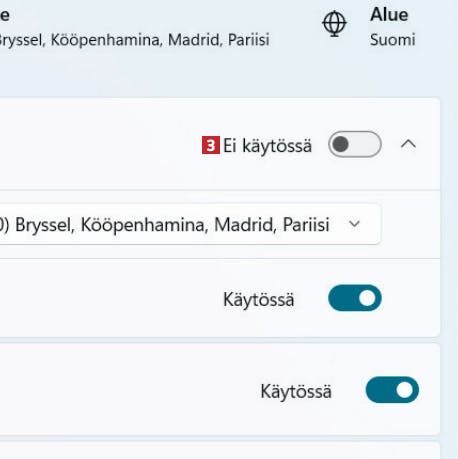Click the blank header area left of the red badge
The width and height of the screenshot is (458, 459).
click(x=100, y=144)
